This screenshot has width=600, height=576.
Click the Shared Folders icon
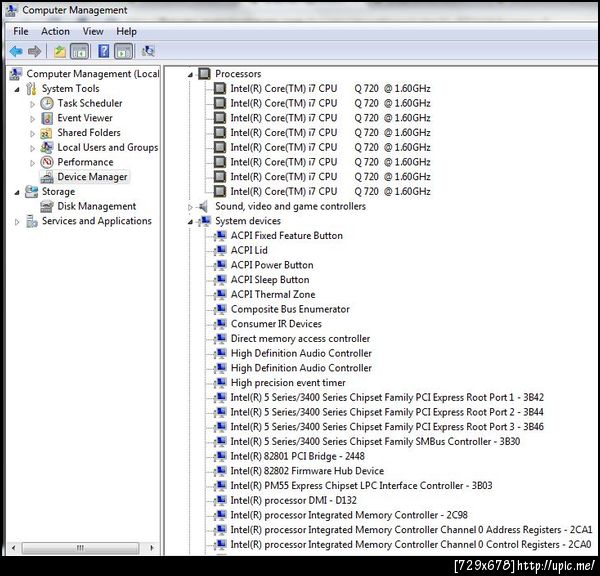pyautogui.click(x=47, y=133)
